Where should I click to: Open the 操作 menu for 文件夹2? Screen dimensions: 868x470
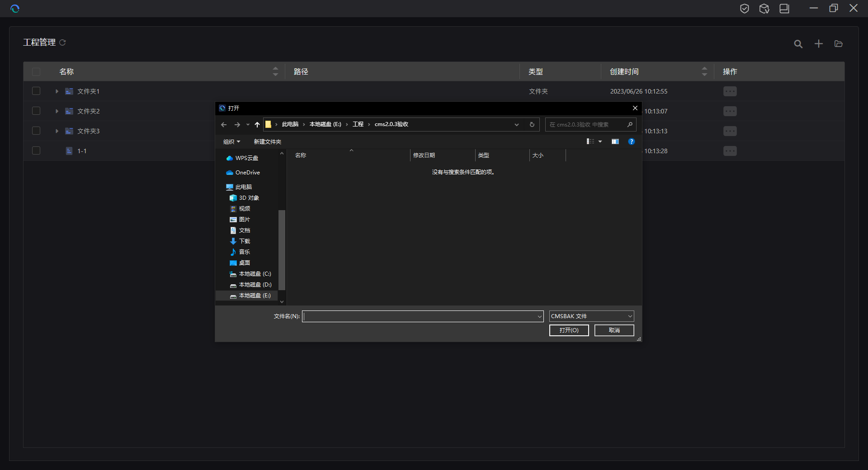coord(730,111)
